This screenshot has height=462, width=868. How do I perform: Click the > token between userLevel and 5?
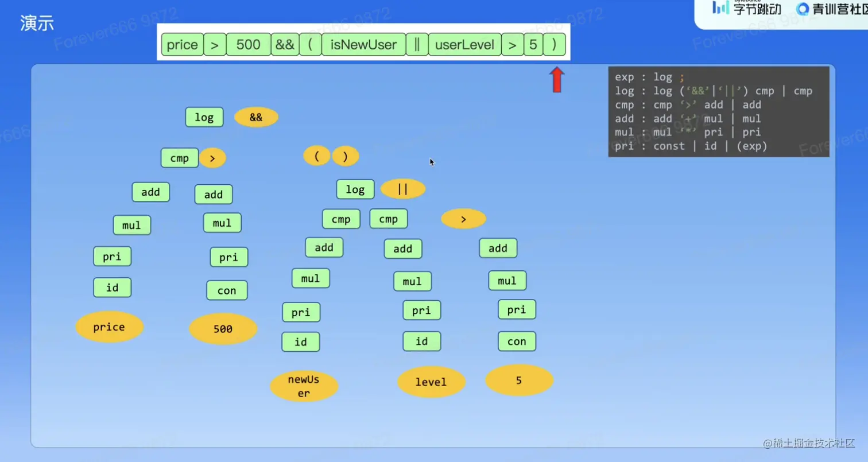tap(512, 45)
